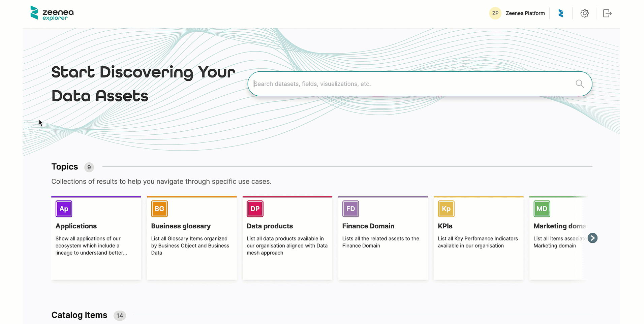Image resolution: width=644 pixels, height=324 pixels.
Task: Open the Finance Domain topic card
Action: [382, 238]
